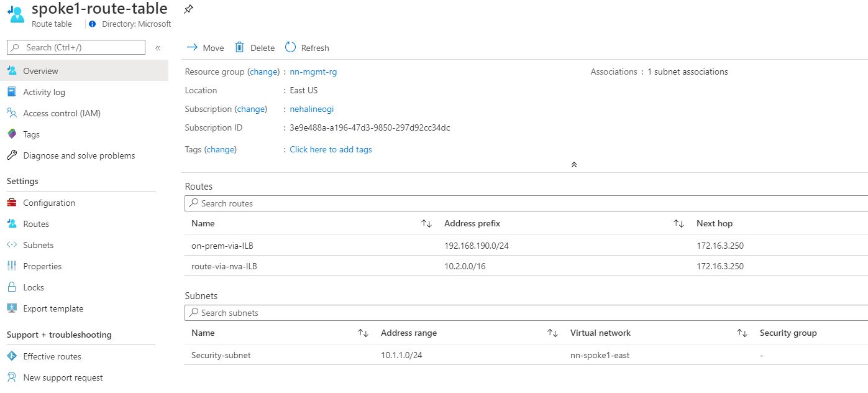
Task: Open Diagnose and solve problems
Action: (79, 155)
